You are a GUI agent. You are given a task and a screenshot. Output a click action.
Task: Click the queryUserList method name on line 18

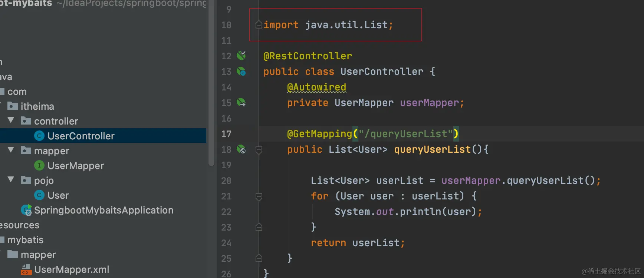pyautogui.click(x=432, y=149)
